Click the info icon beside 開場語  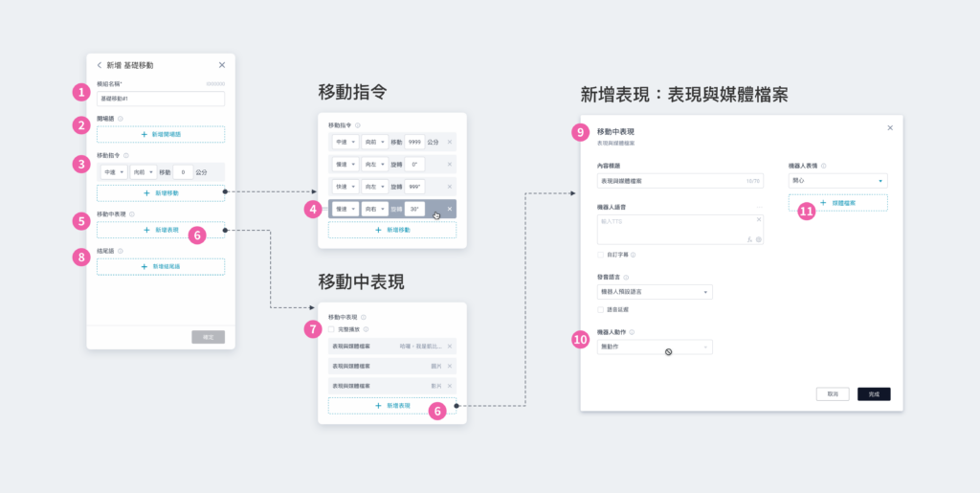tap(121, 118)
